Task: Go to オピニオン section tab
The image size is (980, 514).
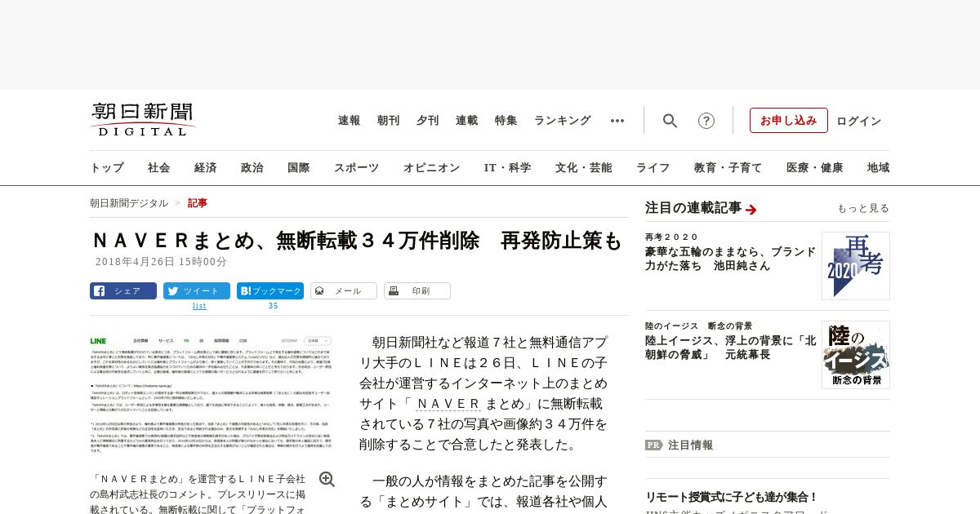Action: pos(431,168)
